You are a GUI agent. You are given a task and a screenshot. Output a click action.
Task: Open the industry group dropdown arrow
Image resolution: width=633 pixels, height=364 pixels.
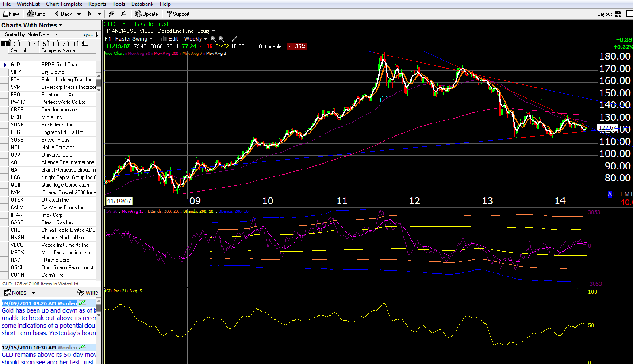click(214, 31)
